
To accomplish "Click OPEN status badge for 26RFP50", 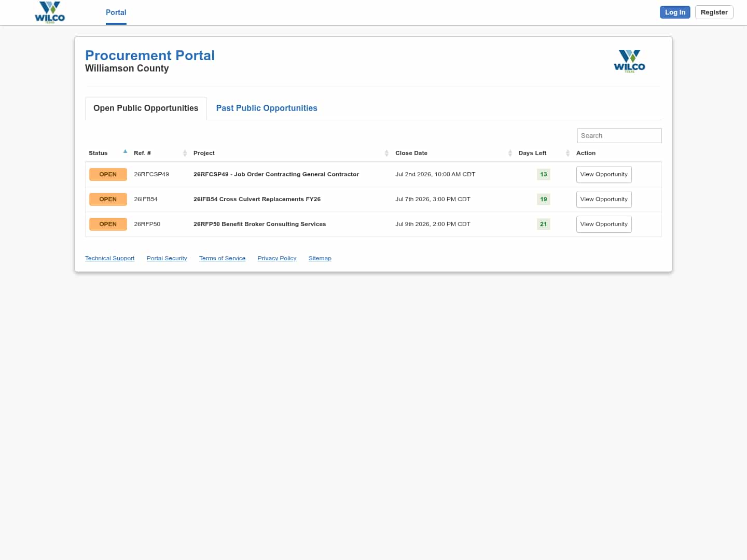I will click(108, 225).
